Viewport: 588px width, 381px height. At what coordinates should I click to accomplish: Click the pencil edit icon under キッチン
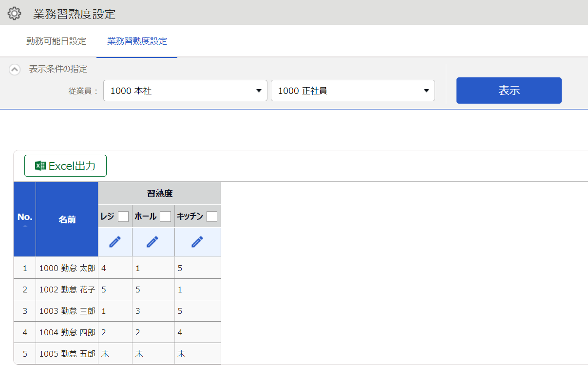point(197,242)
